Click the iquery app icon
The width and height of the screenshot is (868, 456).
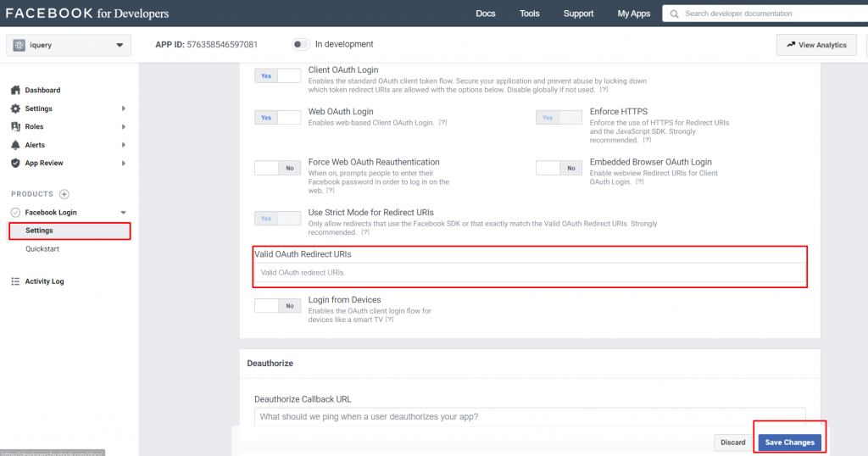[x=19, y=46]
